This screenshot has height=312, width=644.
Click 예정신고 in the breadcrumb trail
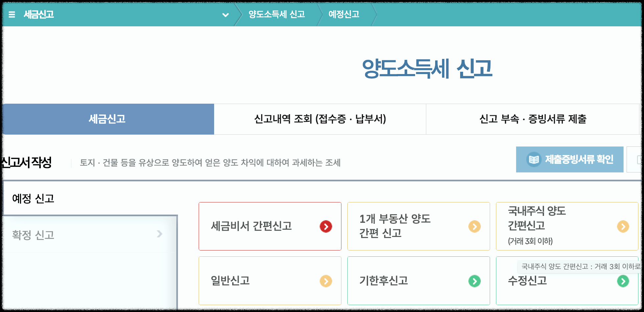coord(343,14)
